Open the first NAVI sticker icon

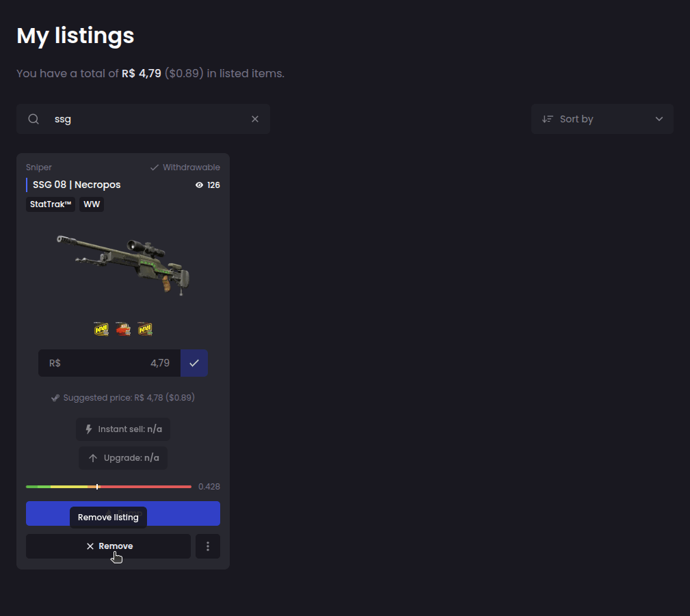pyautogui.click(x=101, y=329)
